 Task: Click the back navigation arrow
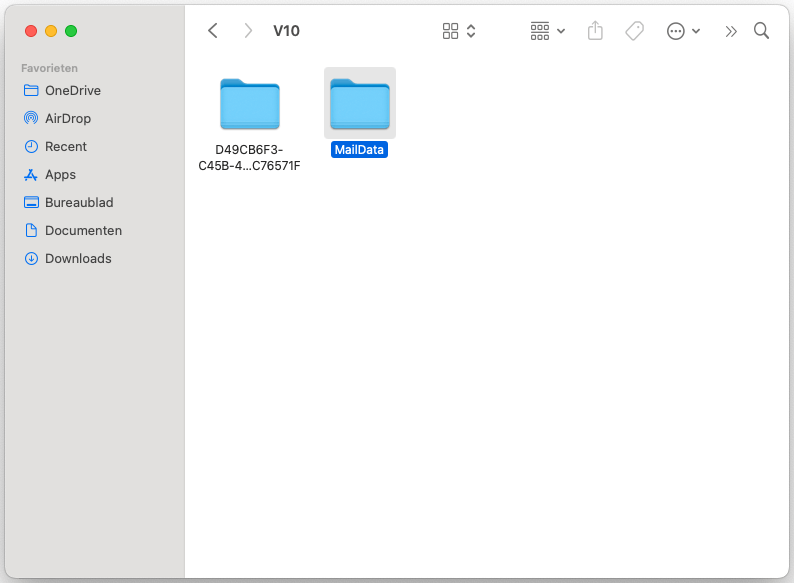tap(213, 31)
